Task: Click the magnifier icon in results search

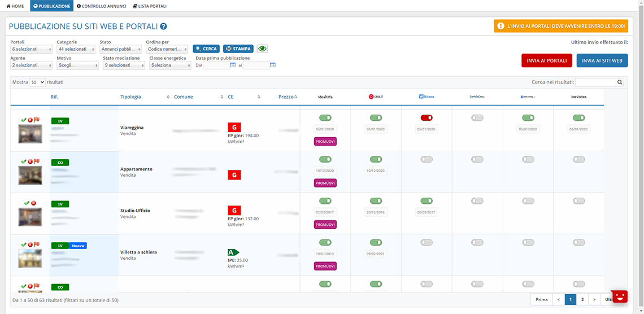Action: click(x=619, y=82)
